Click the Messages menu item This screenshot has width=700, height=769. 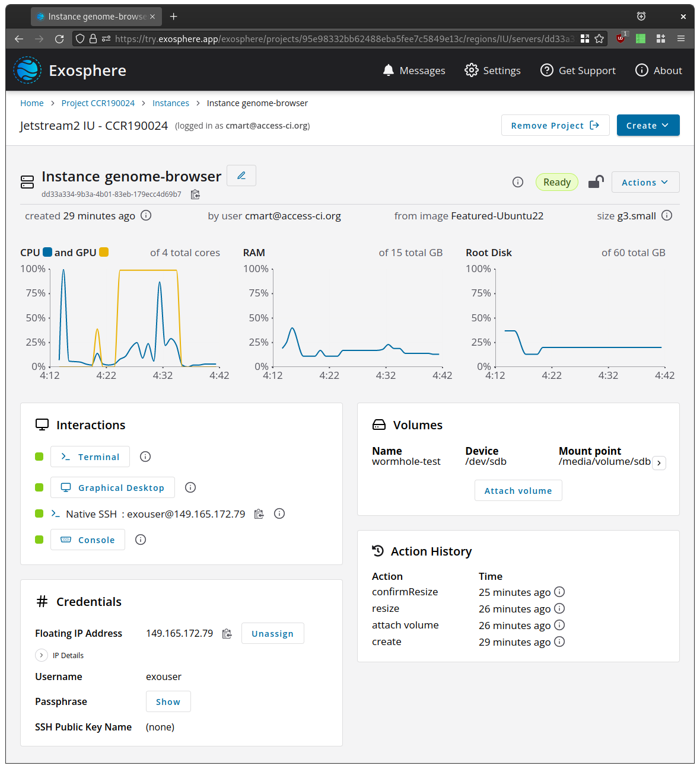pos(414,71)
